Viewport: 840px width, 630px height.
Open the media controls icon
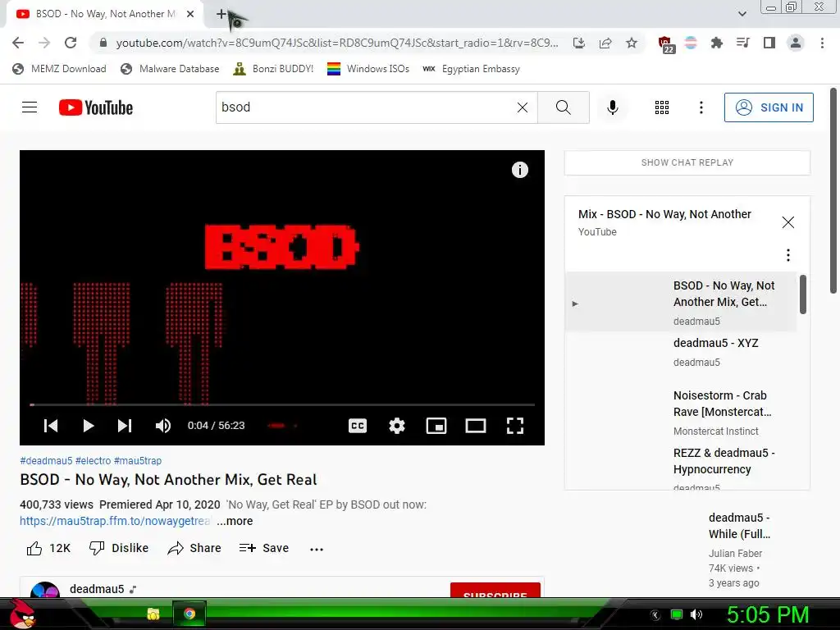[742, 43]
